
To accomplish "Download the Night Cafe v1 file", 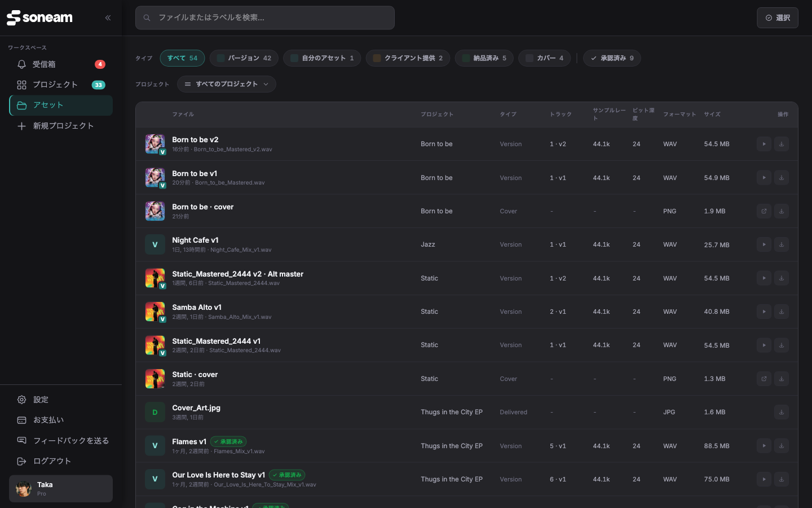I will tap(782, 244).
